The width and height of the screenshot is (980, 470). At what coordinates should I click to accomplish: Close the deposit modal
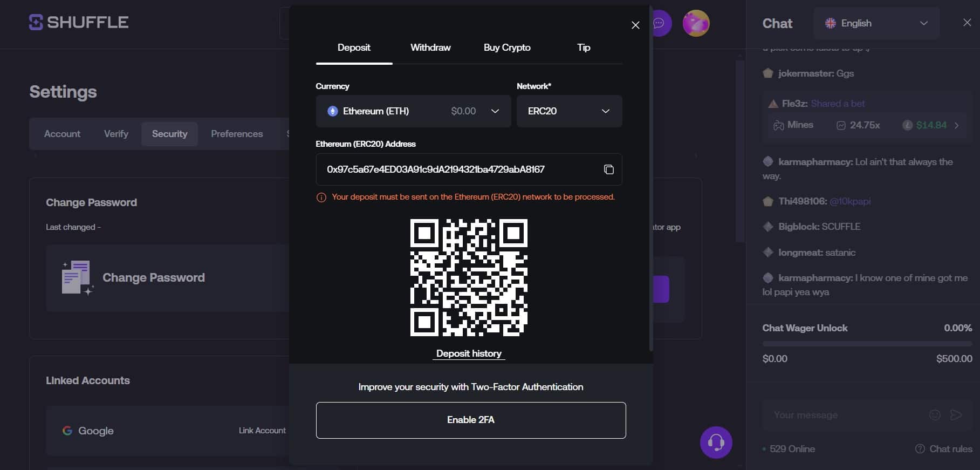635,25
